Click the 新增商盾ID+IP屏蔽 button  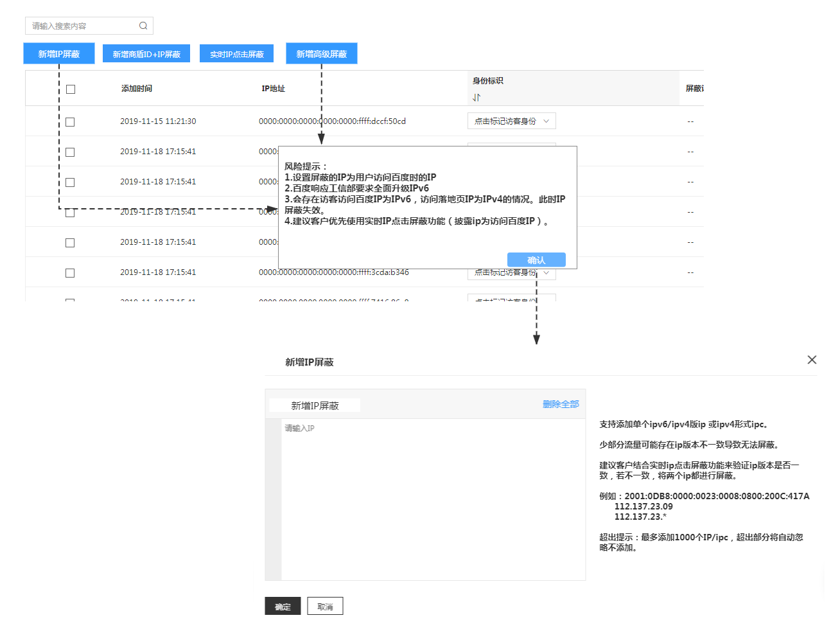click(x=146, y=53)
